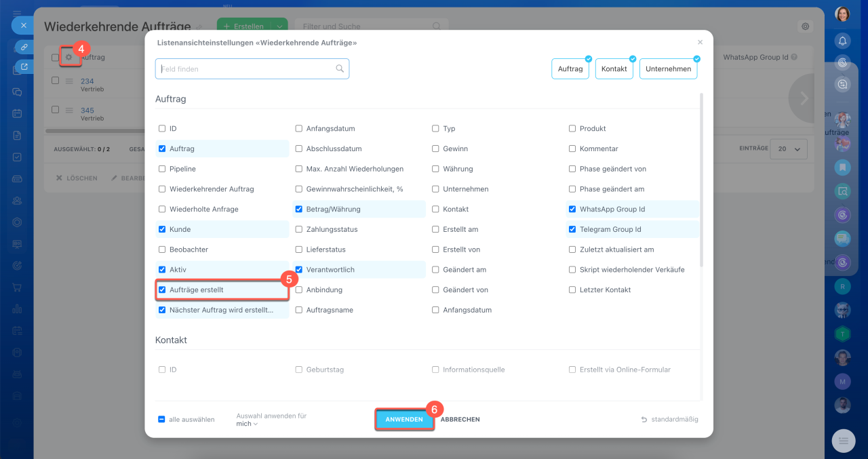Uncheck the Aufträge erstellt checkbox
This screenshot has height=459, width=868.
[x=162, y=290]
